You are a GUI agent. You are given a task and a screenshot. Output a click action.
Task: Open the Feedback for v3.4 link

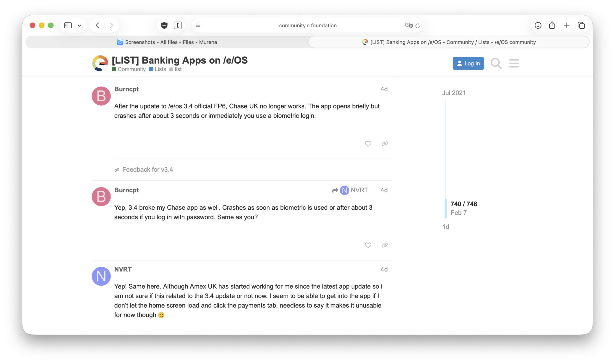click(x=147, y=170)
